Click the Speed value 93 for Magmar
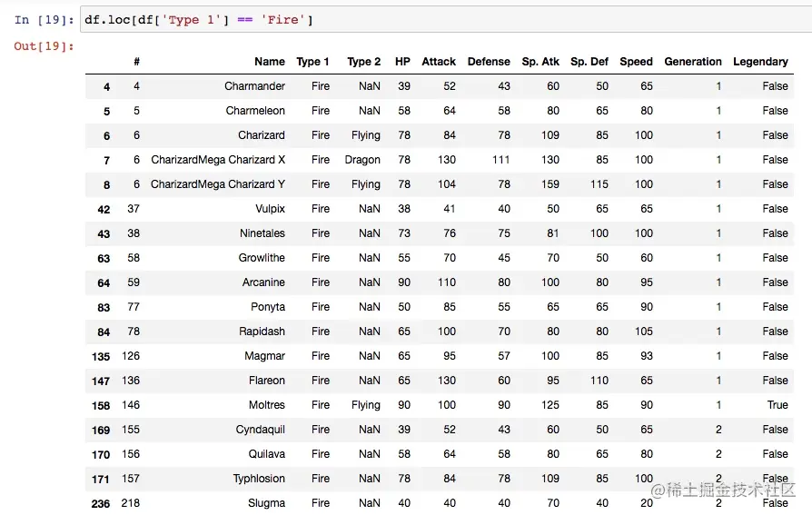This screenshot has width=812, height=515. [x=647, y=356]
